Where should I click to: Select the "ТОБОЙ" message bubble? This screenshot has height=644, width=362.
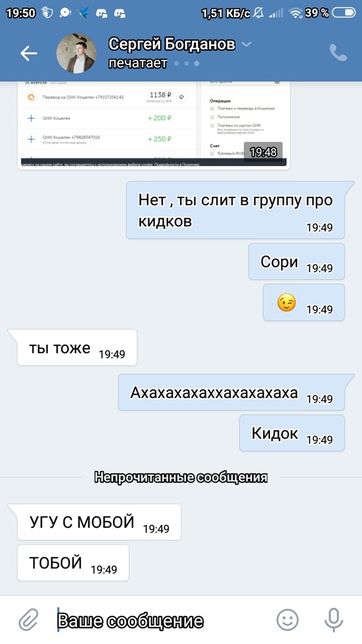[73, 563]
